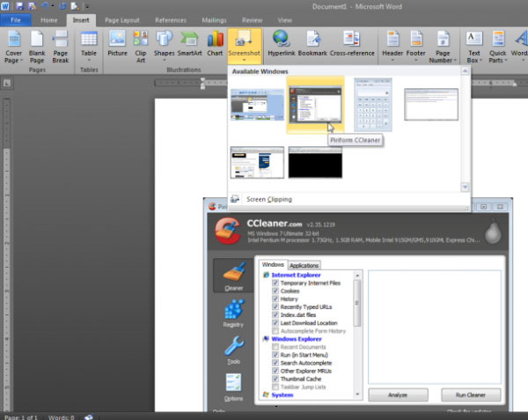Screen dimensions: 528x420
Task: Click the pear icon in the CCleaner header
Action: (x=493, y=232)
